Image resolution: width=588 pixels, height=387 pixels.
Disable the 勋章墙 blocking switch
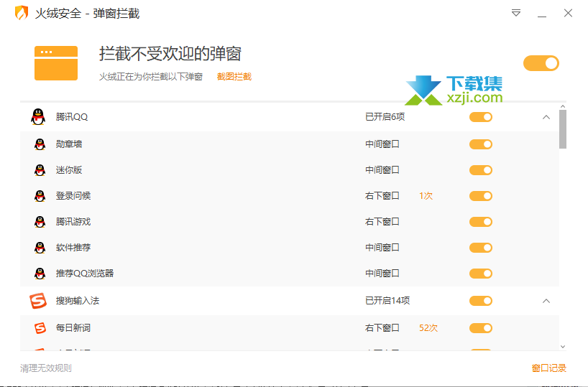481,144
